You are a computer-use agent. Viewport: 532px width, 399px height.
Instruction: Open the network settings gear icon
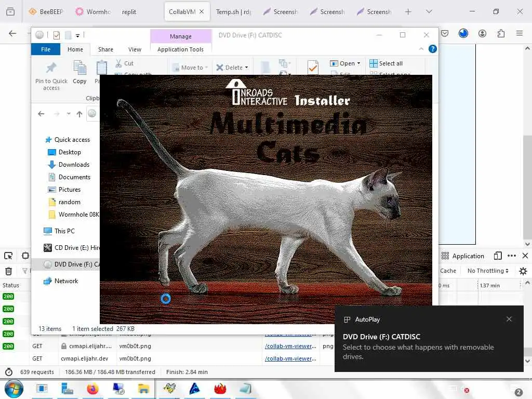(523, 271)
